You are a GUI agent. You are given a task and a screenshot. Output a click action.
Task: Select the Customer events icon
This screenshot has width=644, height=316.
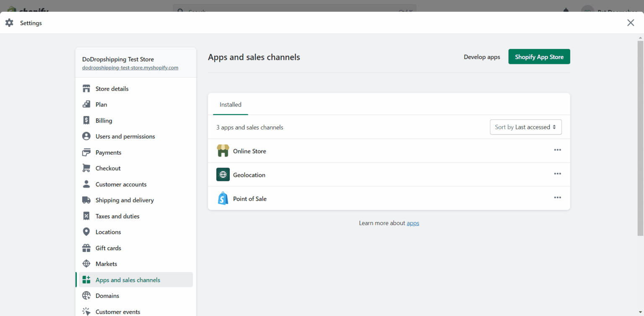pos(86,311)
